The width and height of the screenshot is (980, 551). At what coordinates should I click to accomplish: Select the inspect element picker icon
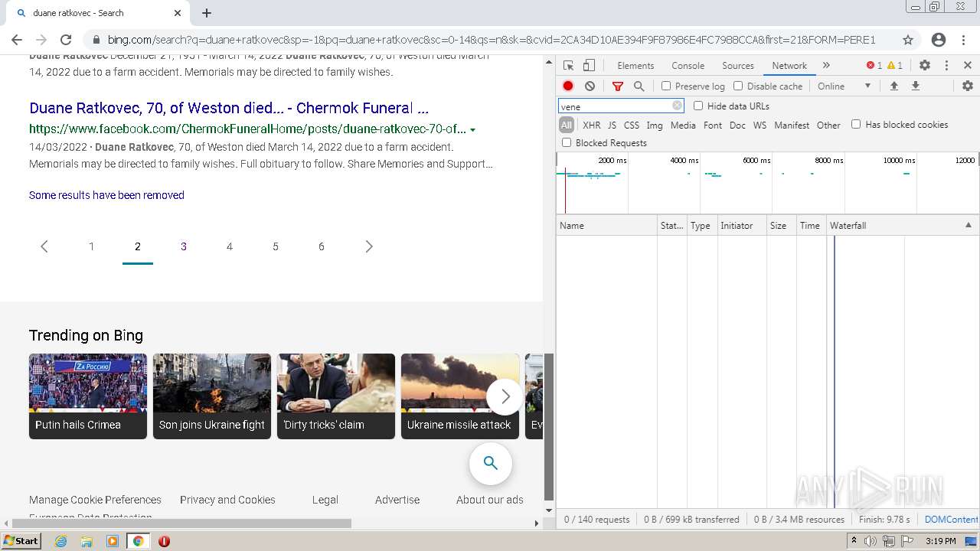[568, 66]
